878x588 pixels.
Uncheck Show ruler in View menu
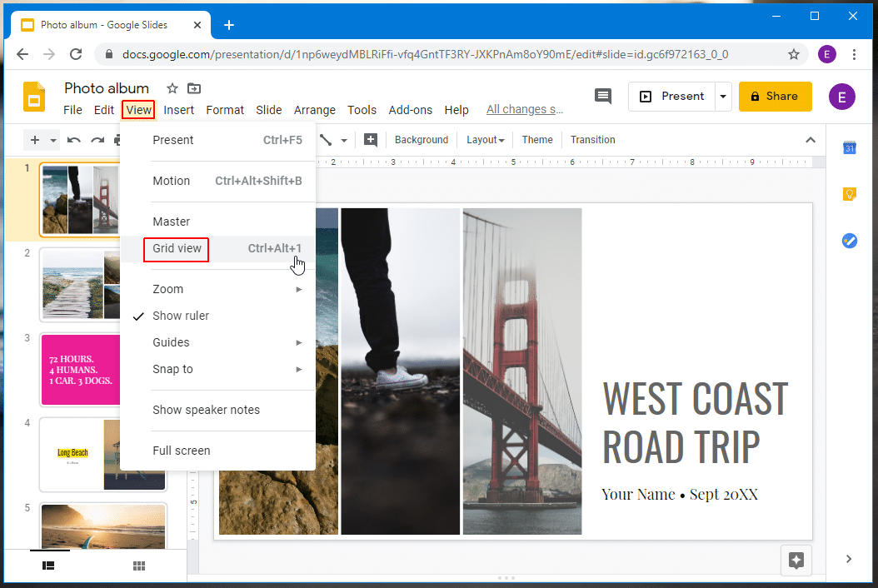[181, 316]
